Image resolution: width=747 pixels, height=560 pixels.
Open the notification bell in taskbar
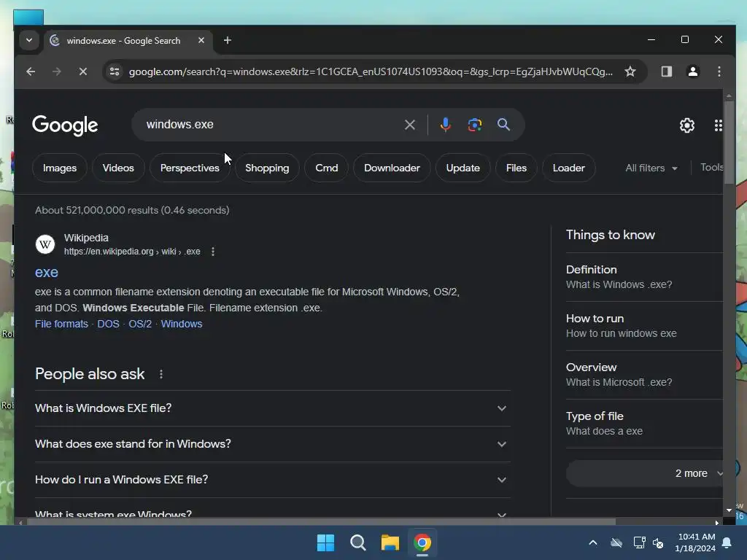tap(727, 542)
